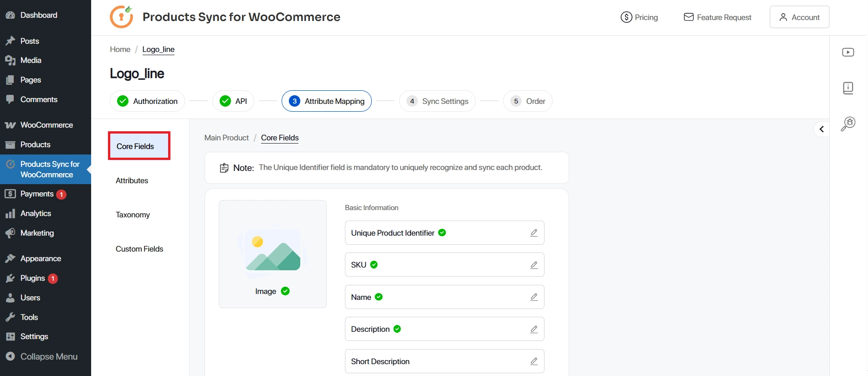
Task: Click the Products Sync orange logo icon
Action: click(x=121, y=17)
